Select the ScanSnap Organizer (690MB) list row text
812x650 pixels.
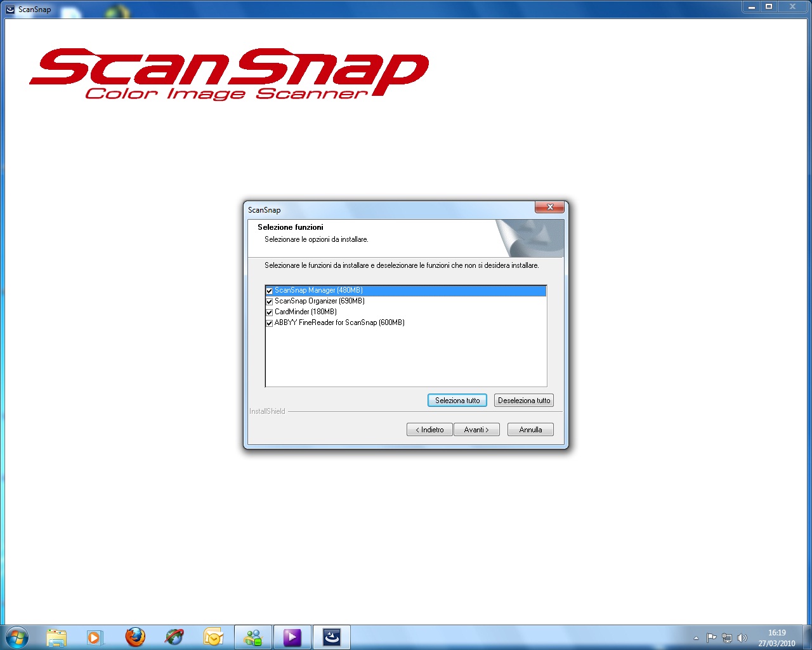320,301
